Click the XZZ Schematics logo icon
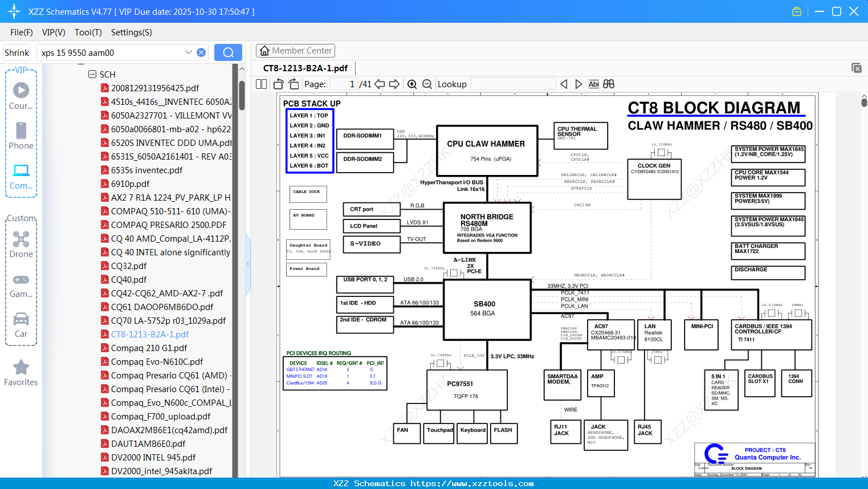 tap(14, 11)
